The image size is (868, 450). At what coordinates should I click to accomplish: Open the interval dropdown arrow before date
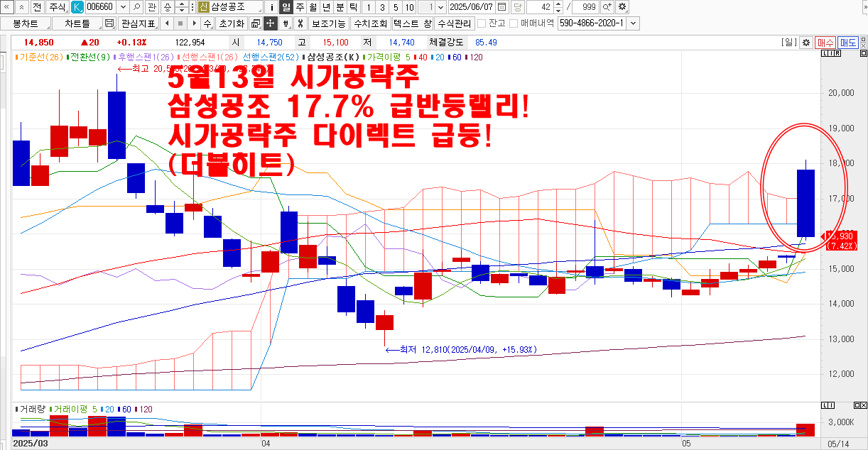(442, 7)
